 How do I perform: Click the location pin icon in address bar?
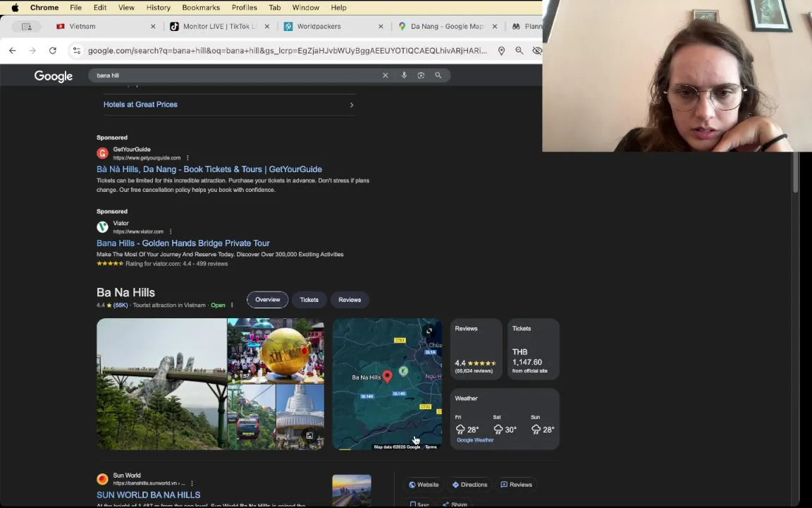tap(501, 50)
